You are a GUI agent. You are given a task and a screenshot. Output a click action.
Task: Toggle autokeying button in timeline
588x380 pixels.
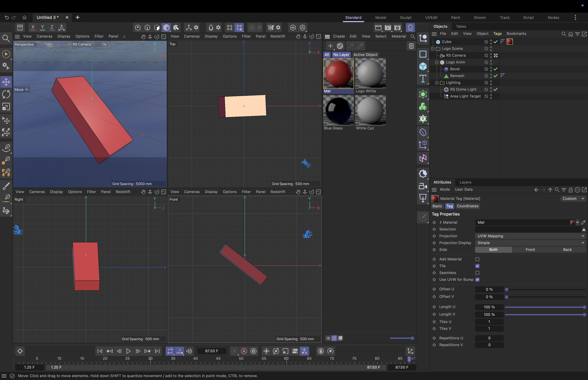[x=244, y=351]
